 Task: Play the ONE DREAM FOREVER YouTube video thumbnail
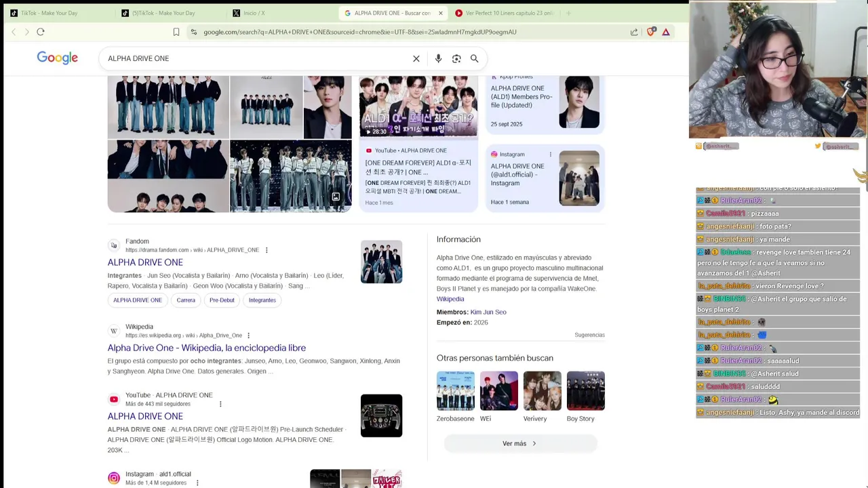(418, 107)
